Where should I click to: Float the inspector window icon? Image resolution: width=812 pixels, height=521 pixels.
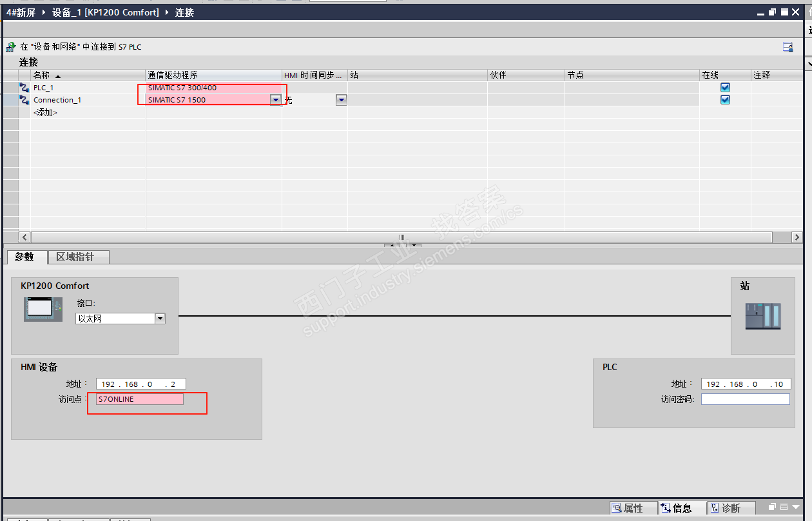[x=773, y=507]
